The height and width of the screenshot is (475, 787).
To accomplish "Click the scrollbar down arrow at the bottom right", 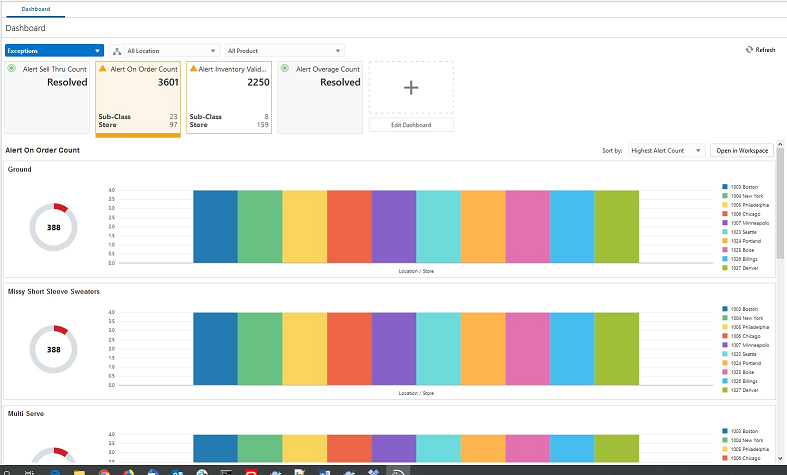I will click(780, 458).
